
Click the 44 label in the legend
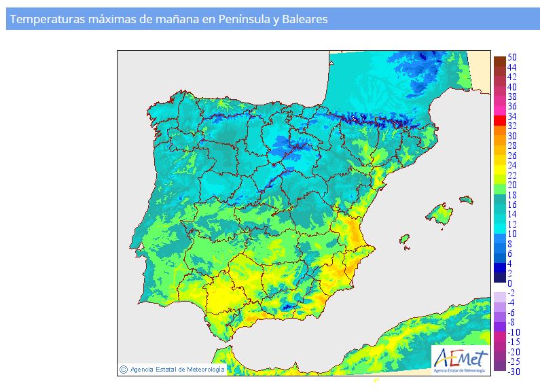[512, 67]
